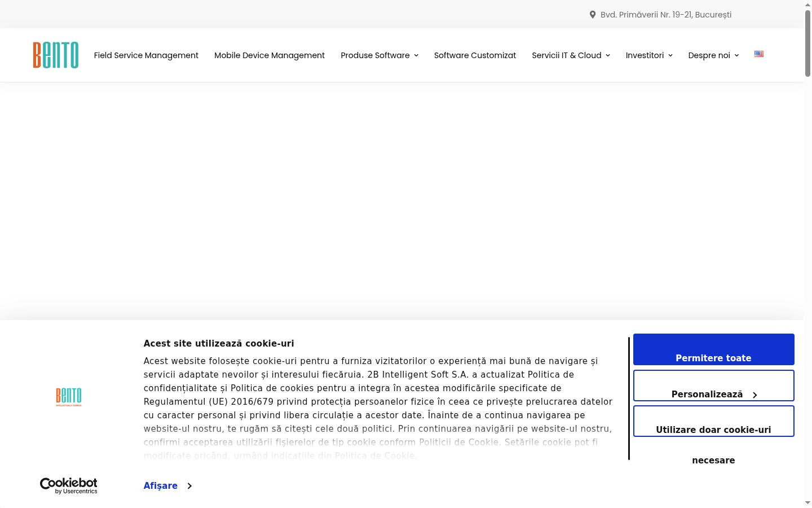Click the scrollbar up arrow
This screenshot has width=812, height=508.
(x=807, y=5)
